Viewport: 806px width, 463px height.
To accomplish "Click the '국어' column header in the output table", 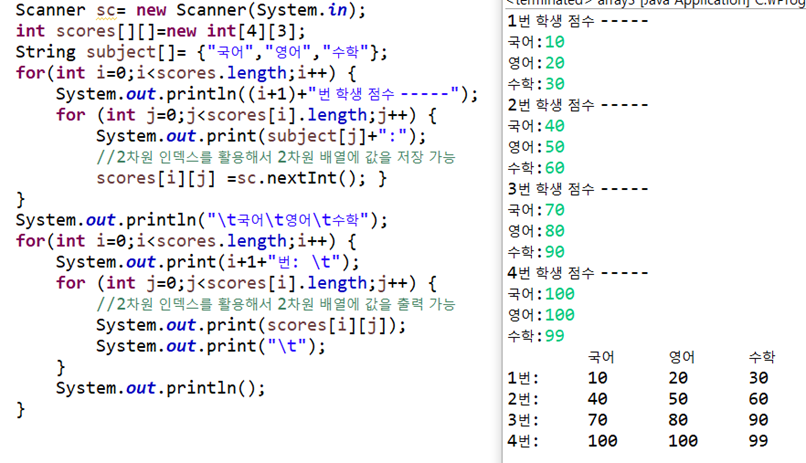I will point(601,357).
